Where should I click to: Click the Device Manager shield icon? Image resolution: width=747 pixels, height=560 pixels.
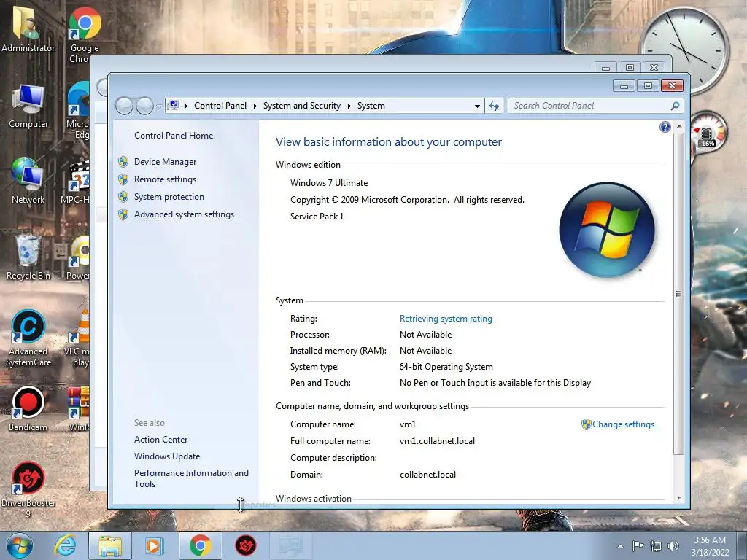(x=123, y=162)
